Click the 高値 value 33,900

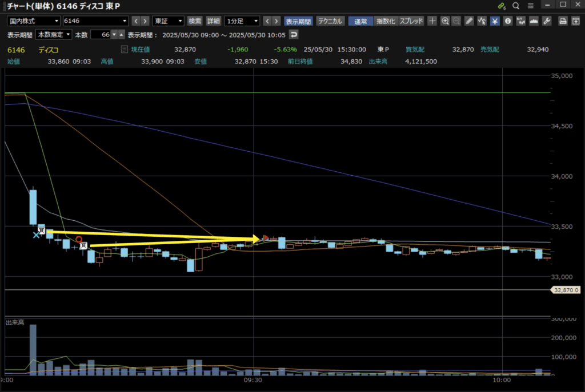(x=152, y=62)
